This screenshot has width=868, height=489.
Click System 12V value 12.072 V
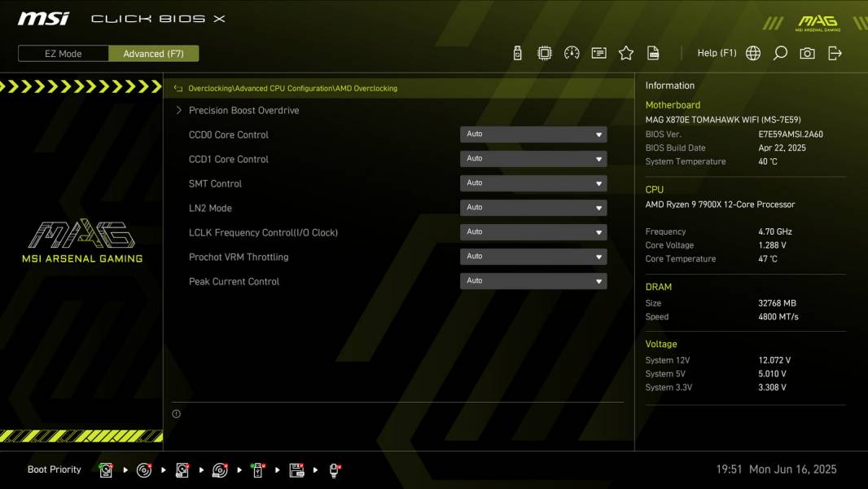[774, 360]
